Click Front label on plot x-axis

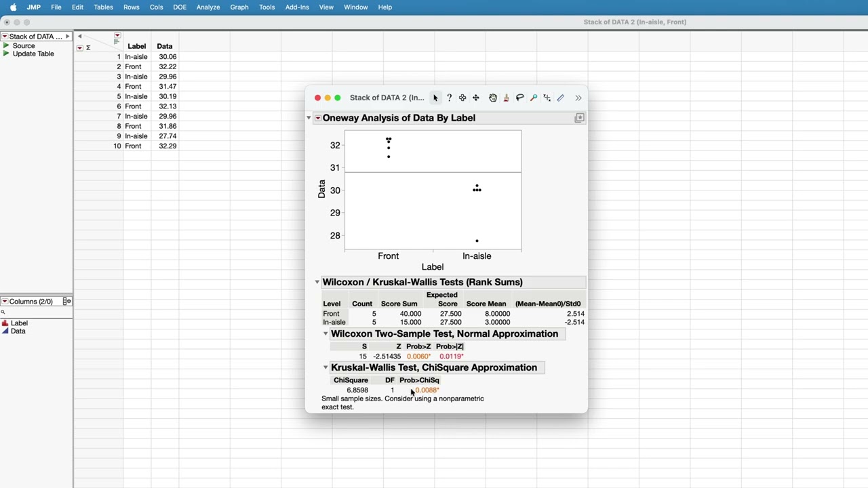click(389, 256)
